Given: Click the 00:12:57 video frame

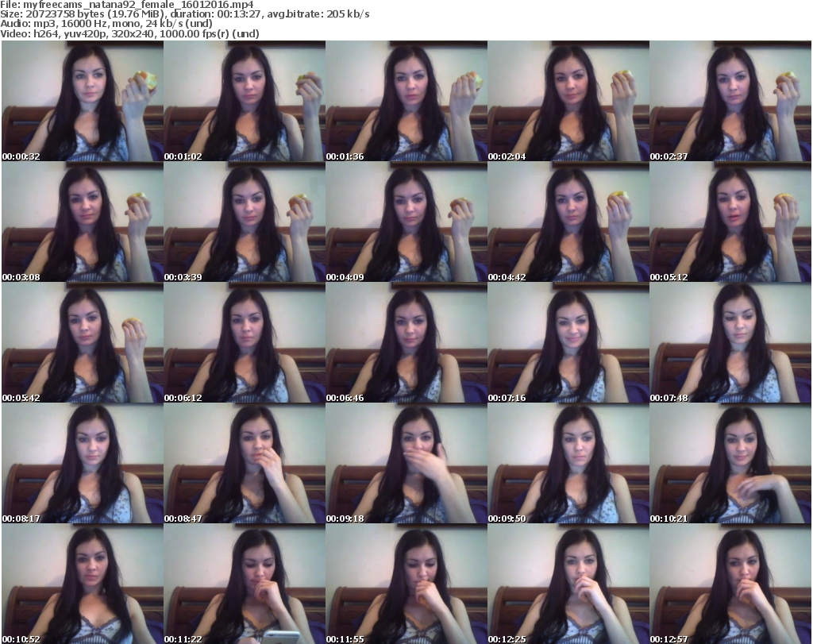Looking at the screenshot, I should tap(730, 584).
